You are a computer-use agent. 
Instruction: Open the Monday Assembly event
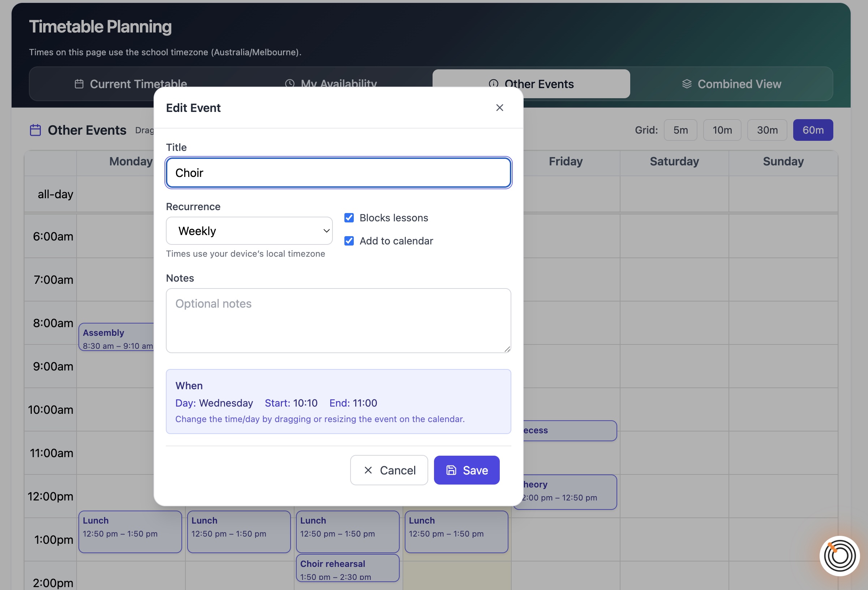(116, 337)
